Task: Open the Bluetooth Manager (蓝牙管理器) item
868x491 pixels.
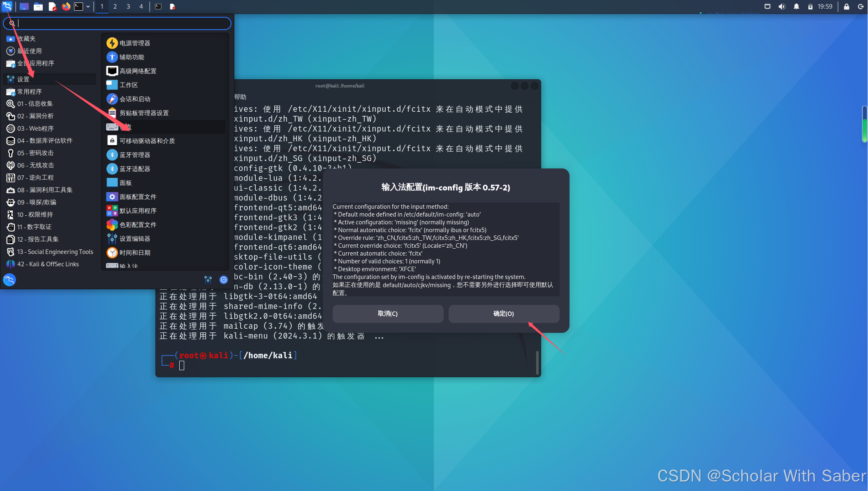Action: tap(134, 155)
